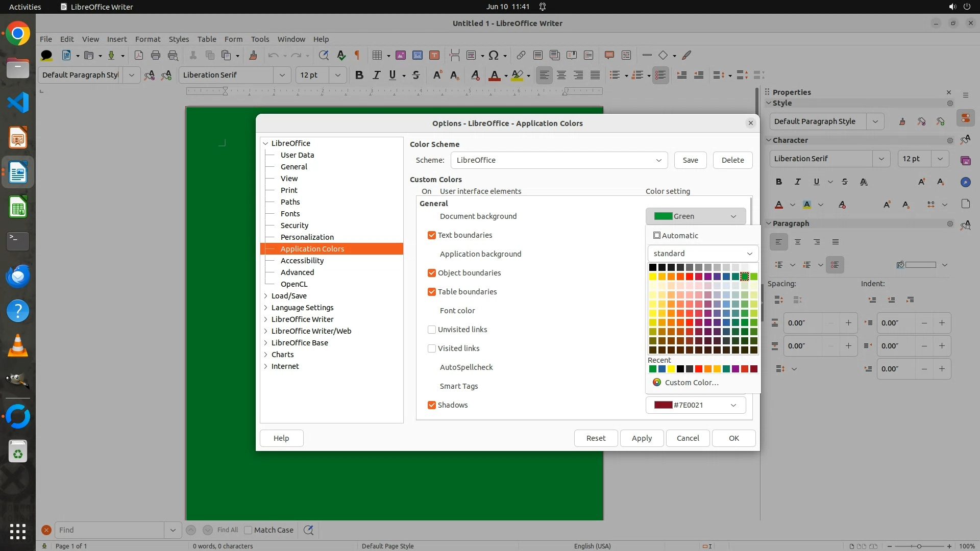Pick the black swatch in Recent colors
This screenshot has width=980, height=551.
click(680, 369)
